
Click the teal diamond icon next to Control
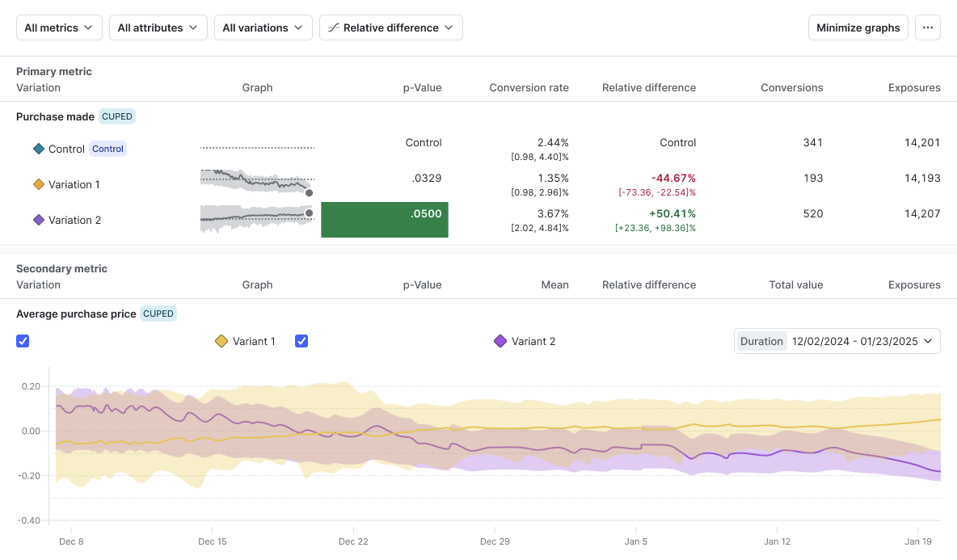(x=39, y=149)
